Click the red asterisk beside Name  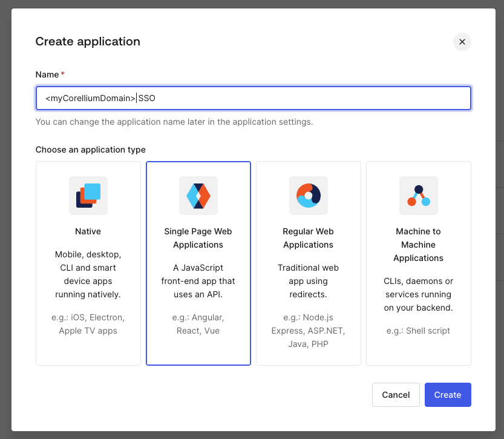coord(61,73)
